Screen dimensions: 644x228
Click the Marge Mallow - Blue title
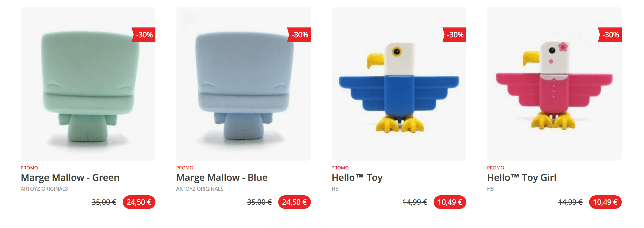222,178
